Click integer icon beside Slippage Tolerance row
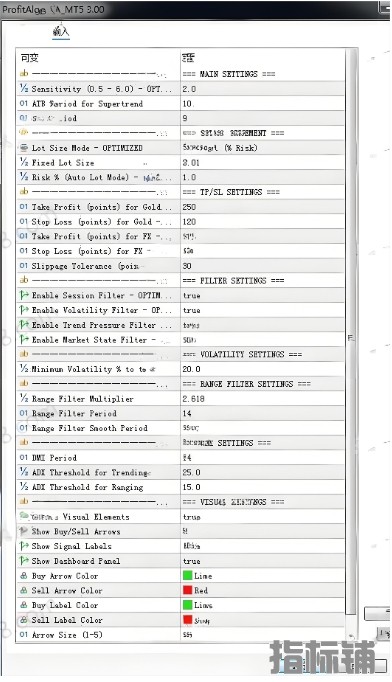The height and width of the screenshot is (682, 392). coord(24,266)
